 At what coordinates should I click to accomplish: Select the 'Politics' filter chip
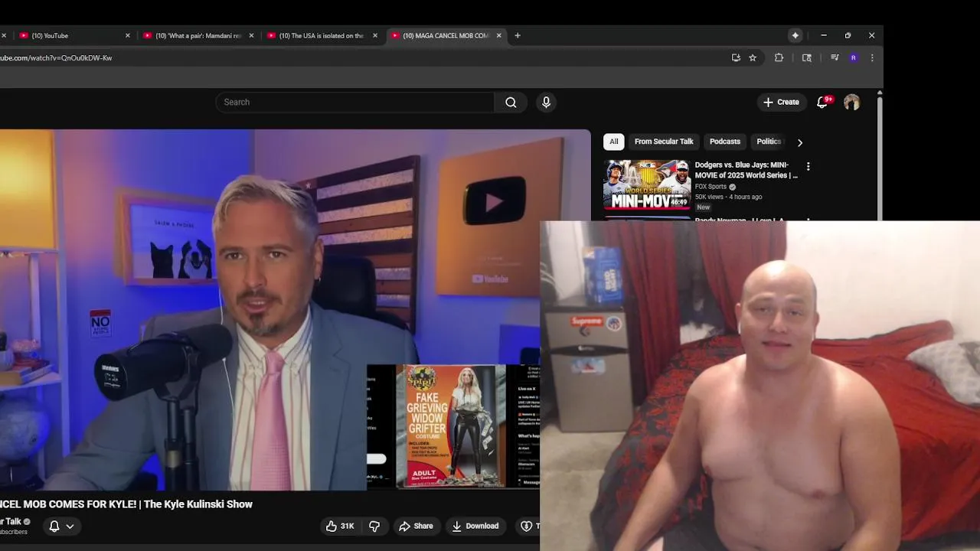click(x=768, y=142)
